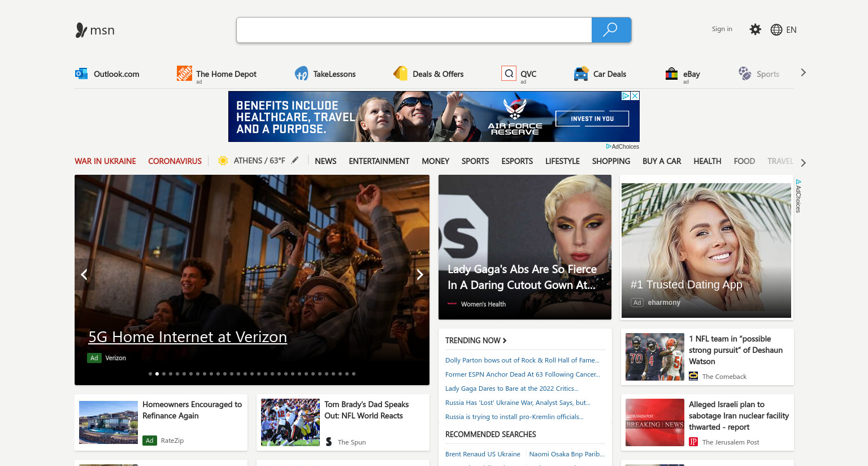Screen dimensions: 868x466
Task: Click INVEST IN YOU ad button
Action: click(592, 118)
